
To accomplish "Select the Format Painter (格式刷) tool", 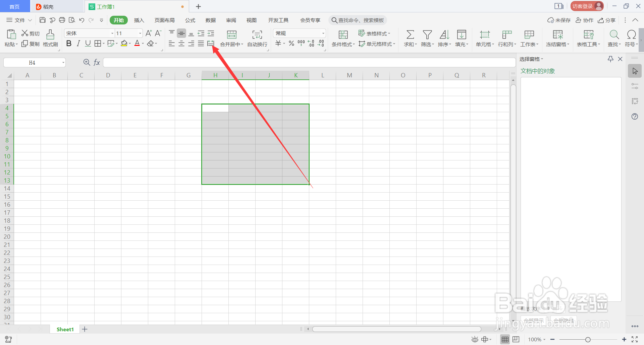I will [x=50, y=38].
